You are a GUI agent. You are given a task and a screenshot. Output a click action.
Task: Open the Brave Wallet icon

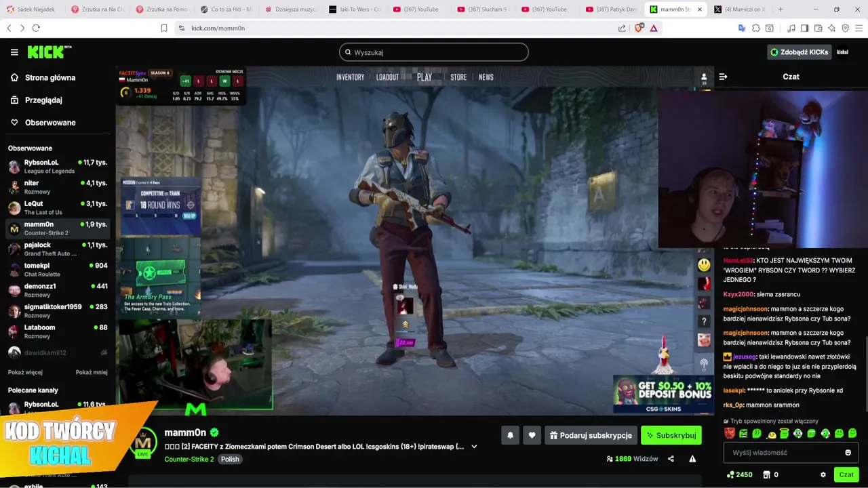pos(818,28)
